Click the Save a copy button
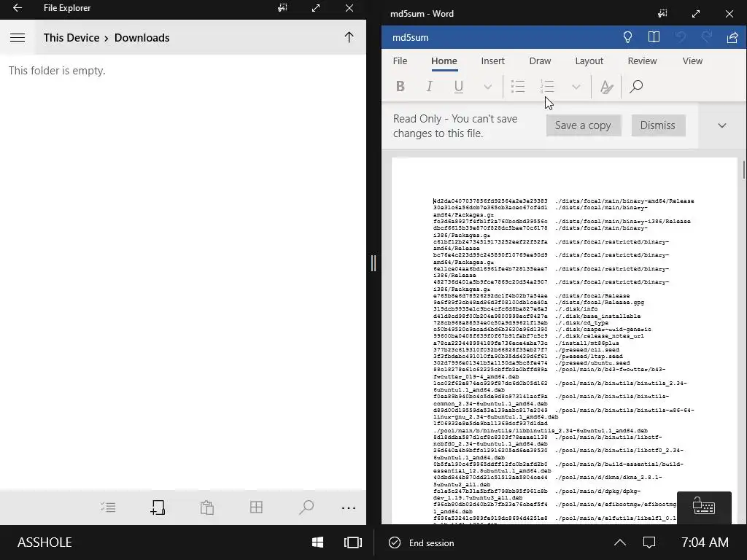The width and height of the screenshot is (747, 560). click(x=583, y=125)
